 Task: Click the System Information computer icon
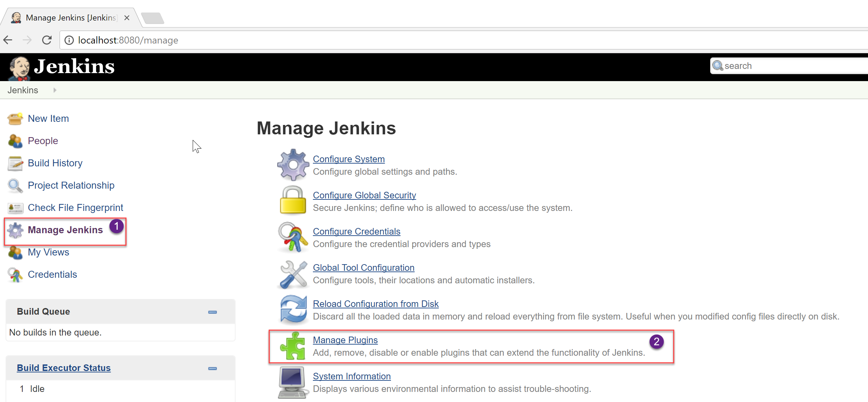tap(293, 383)
